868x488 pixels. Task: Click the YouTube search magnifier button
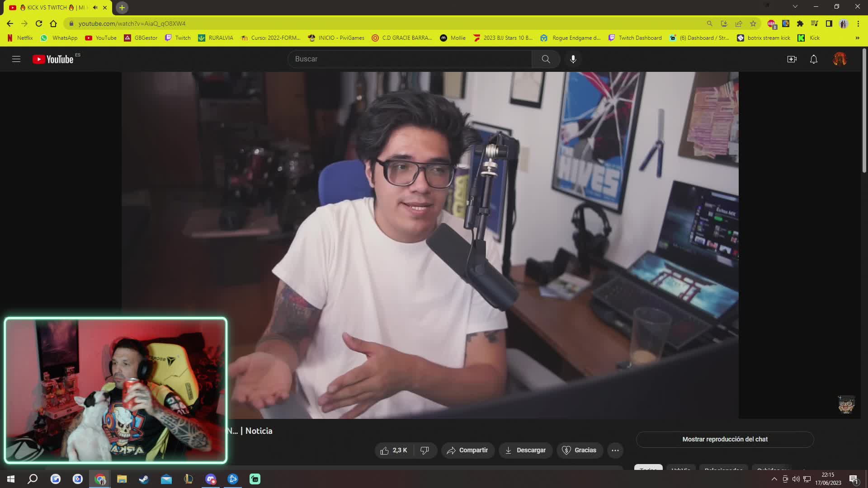(x=546, y=59)
